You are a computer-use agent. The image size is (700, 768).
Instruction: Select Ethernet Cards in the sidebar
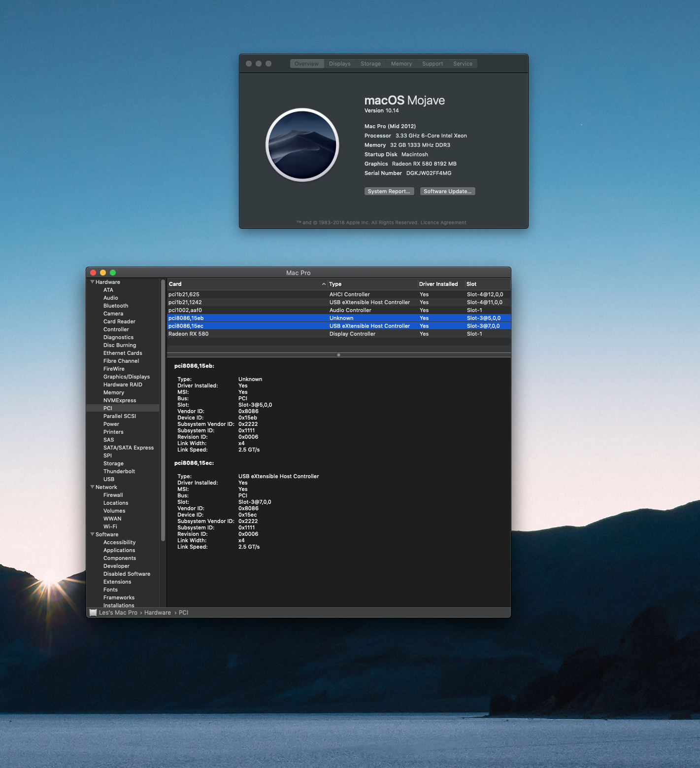(123, 353)
